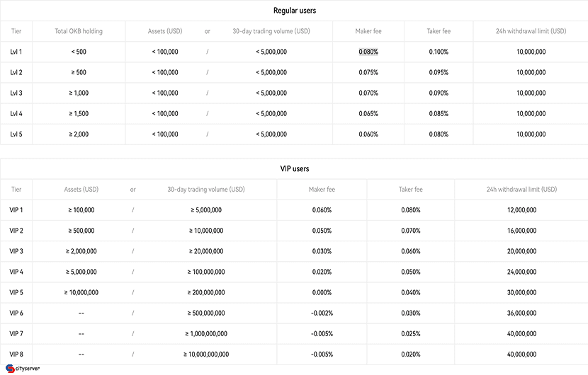Click Lvl 2 withdrawal limit 10,000,000
The height and width of the screenshot is (375, 588).
[x=531, y=72]
